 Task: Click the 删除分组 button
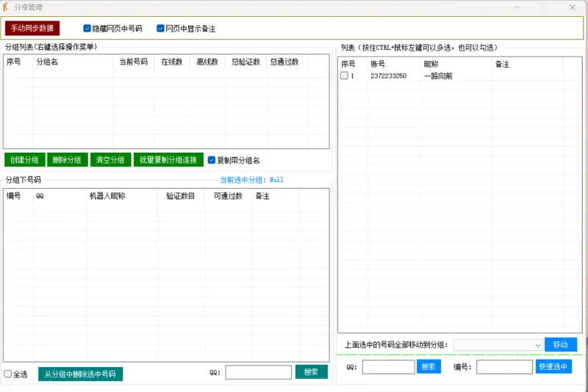click(x=67, y=160)
